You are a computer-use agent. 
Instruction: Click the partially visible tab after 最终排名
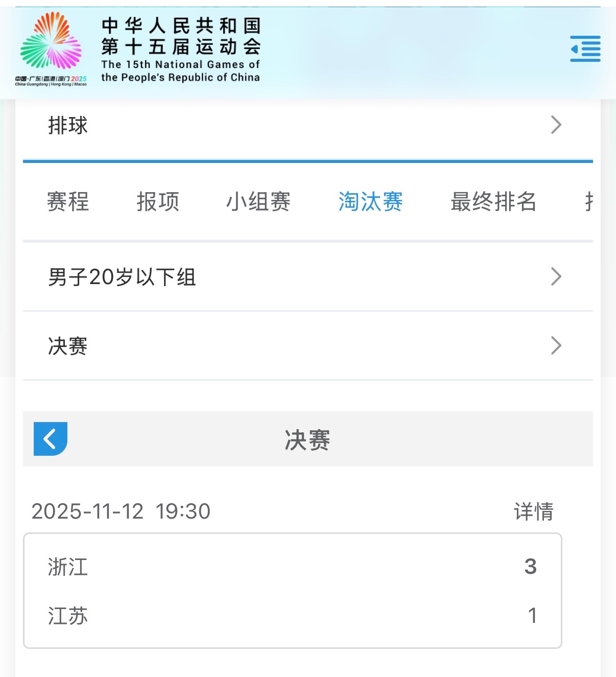click(x=589, y=201)
